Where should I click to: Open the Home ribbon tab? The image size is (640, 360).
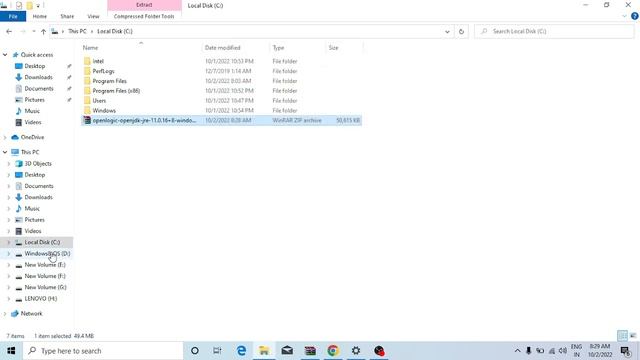pos(40,16)
